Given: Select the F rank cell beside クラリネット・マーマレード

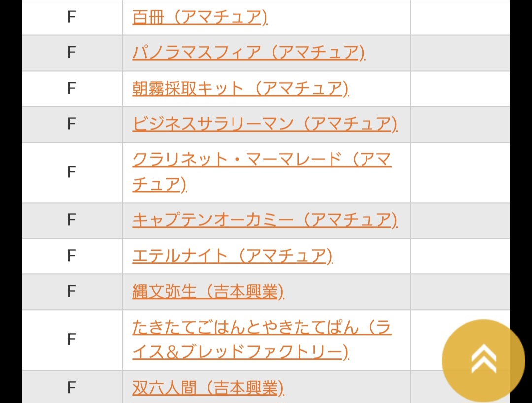Looking at the screenshot, I should [x=72, y=172].
